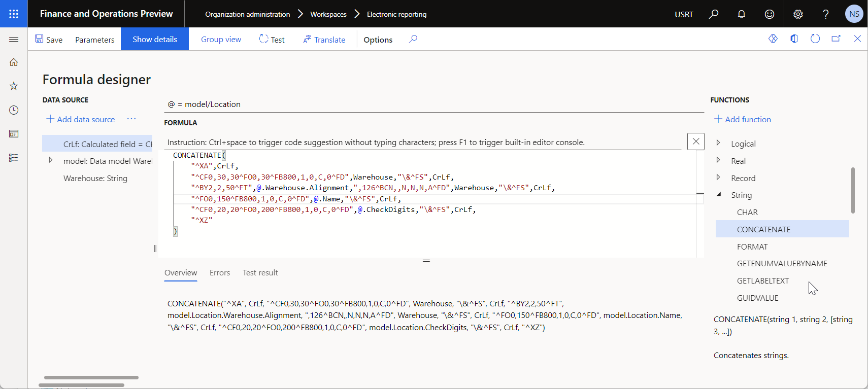
Task: Refresh the page with circular arrow icon
Action: click(815, 39)
